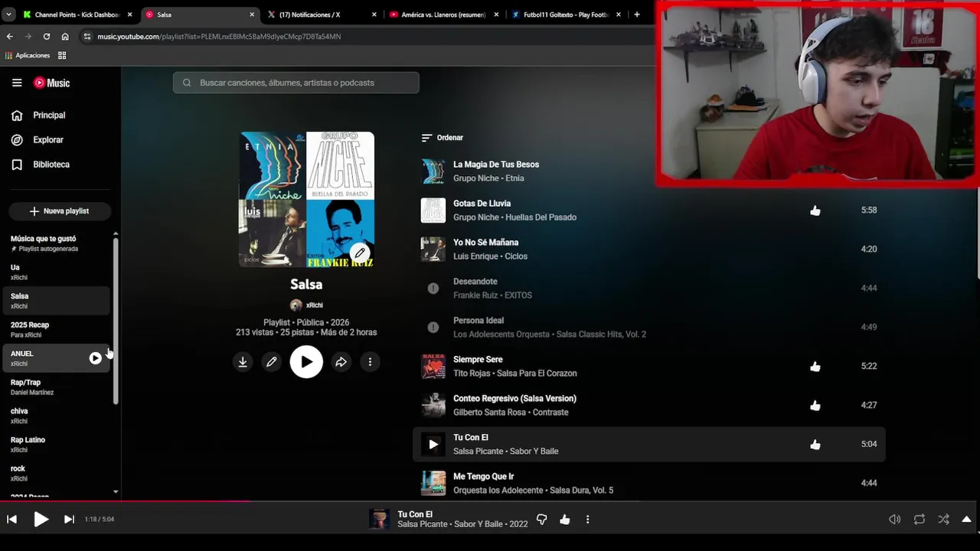
Task: Select La Magia De Tus Besos song
Action: (496, 165)
